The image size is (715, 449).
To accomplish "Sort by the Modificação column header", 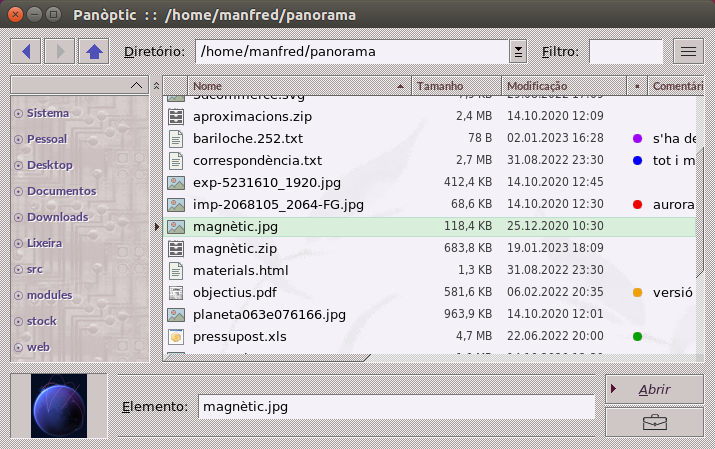I will click(564, 86).
